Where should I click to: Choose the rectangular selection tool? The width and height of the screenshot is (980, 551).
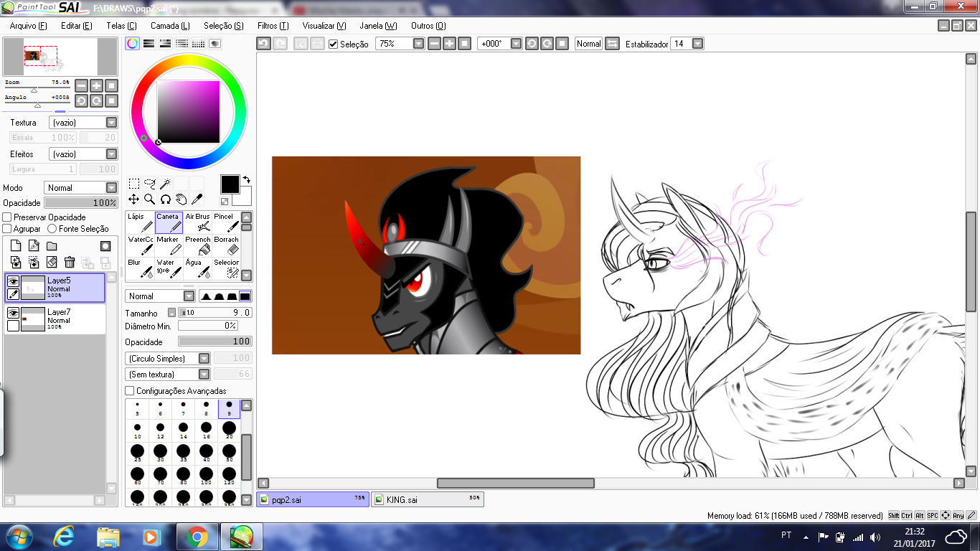[134, 184]
